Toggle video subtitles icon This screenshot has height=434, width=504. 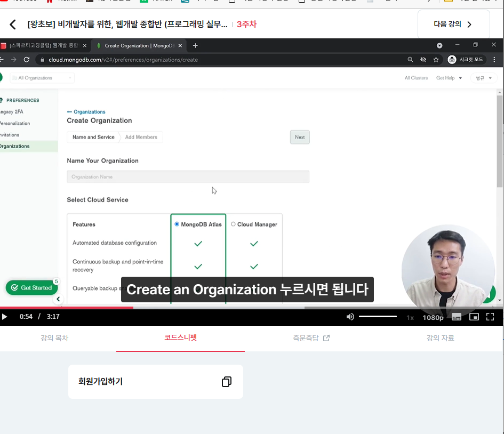point(457,317)
